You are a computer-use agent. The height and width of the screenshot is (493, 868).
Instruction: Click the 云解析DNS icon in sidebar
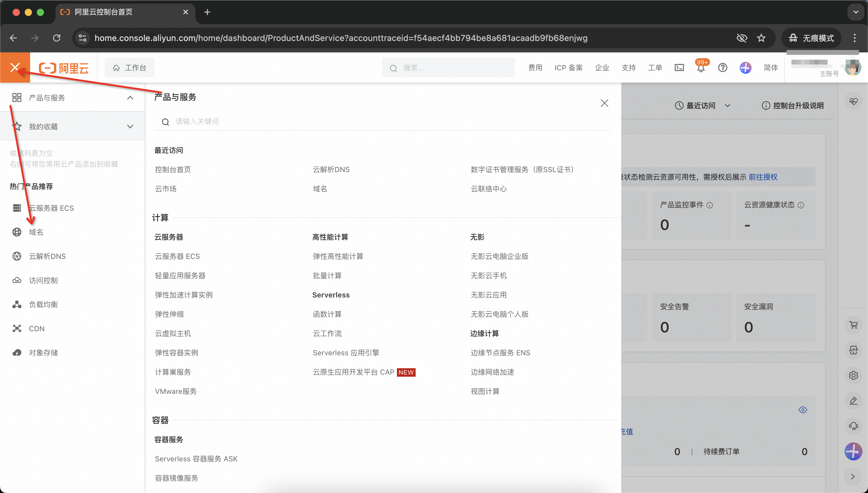click(x=17, y=256)
